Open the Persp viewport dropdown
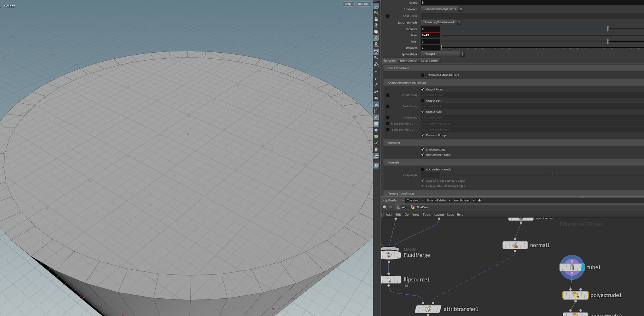This screenshot has height=316, width=644. [348, 4]
